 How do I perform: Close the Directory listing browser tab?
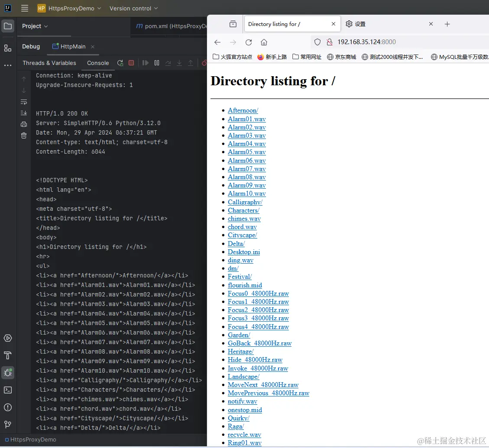coord(334,24)
